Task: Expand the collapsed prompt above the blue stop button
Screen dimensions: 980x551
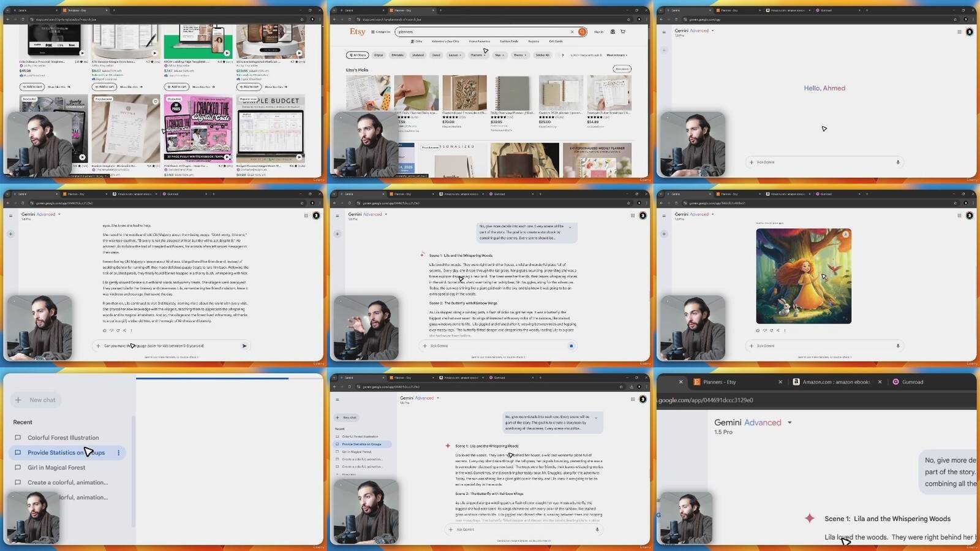Action: [x=570, y=227]
